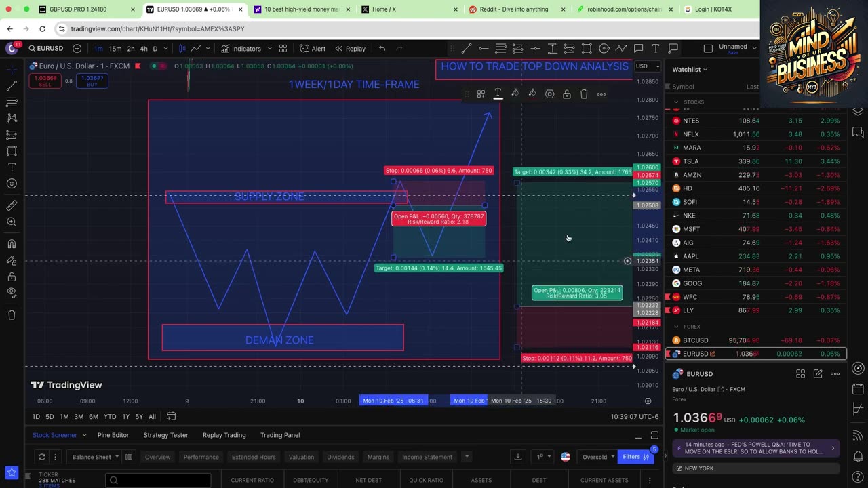
Task: Undo the last chart action
Action: (382, 49)
